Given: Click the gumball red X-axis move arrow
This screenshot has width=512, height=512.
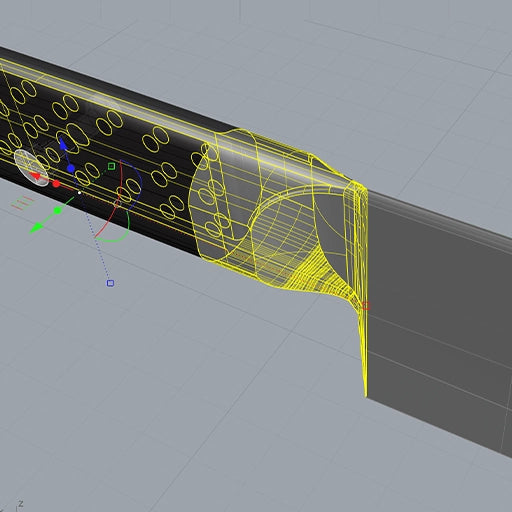Looking at the screenshot, I should click(36, 175).
